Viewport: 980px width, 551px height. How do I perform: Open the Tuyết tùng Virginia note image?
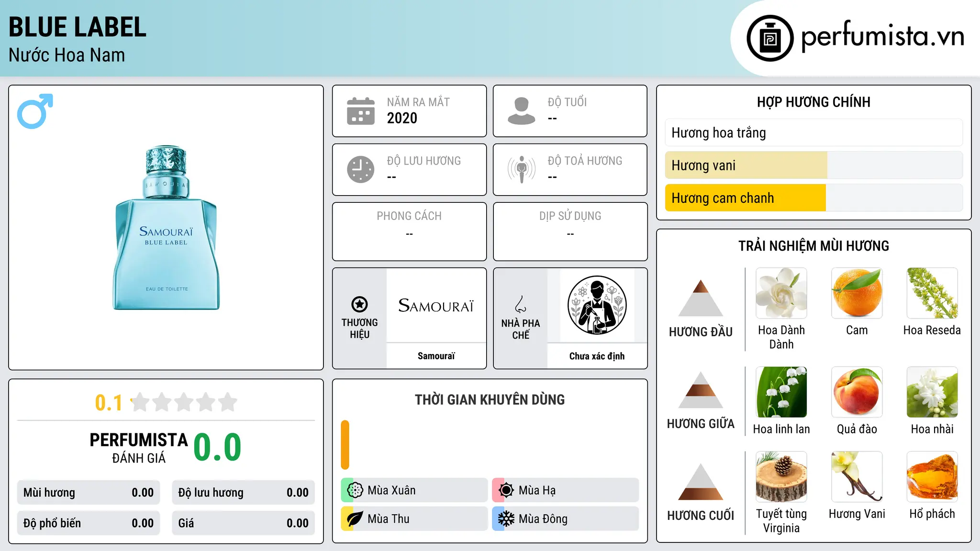(x=781, y=477)
